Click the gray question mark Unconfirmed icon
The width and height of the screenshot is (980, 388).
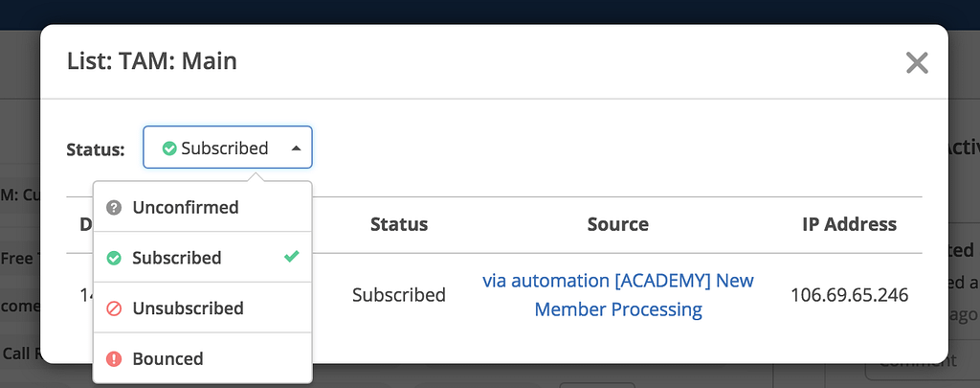tap(114, 207)
